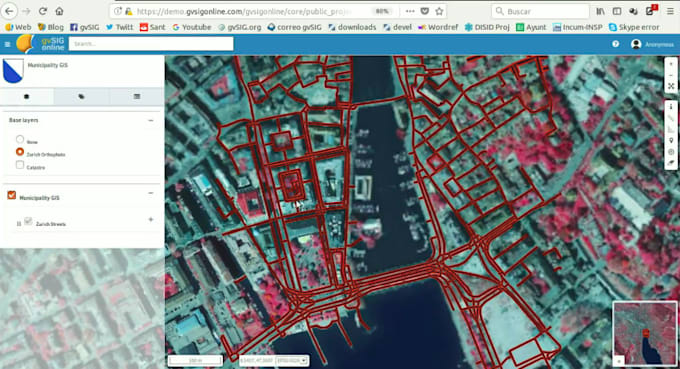Collapse the Municipality GIS layer group
The height and width of the screenshot is (369, 680).
[150, 193]
